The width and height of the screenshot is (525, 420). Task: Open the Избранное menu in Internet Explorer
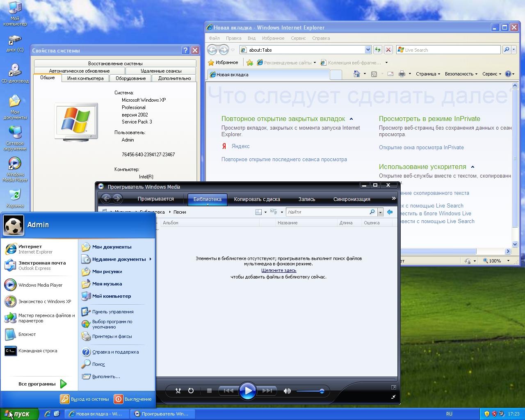273,38
